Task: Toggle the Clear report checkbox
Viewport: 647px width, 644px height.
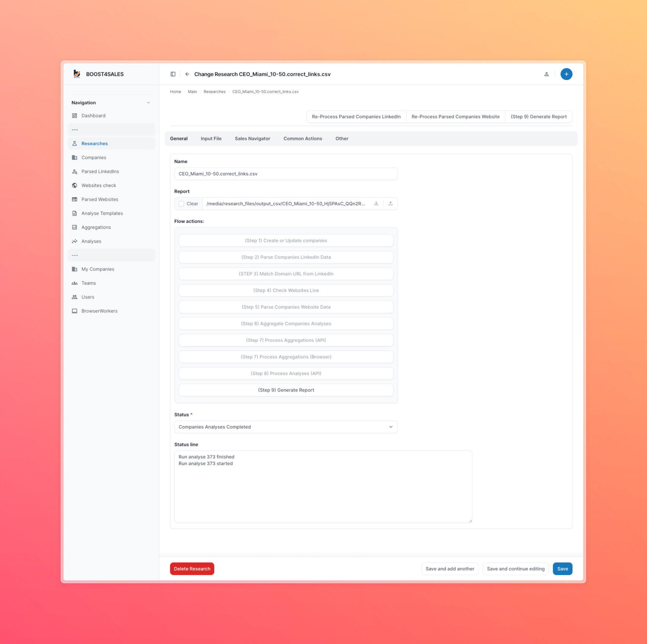Action: point(181,204)
